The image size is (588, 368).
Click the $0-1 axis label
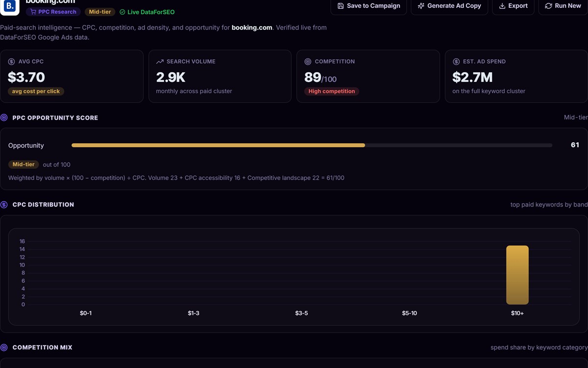point(86,313)
